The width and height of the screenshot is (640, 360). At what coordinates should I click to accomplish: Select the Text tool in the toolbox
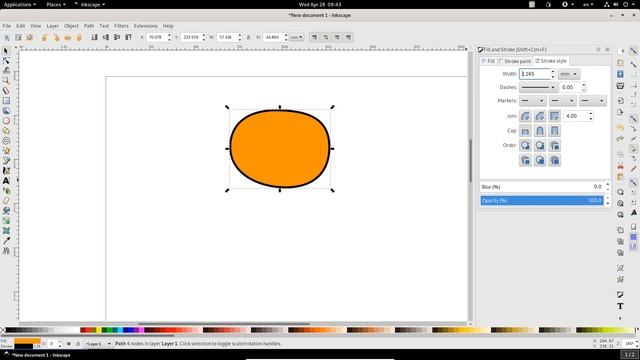pyautogui.click(x=6, y=181)
